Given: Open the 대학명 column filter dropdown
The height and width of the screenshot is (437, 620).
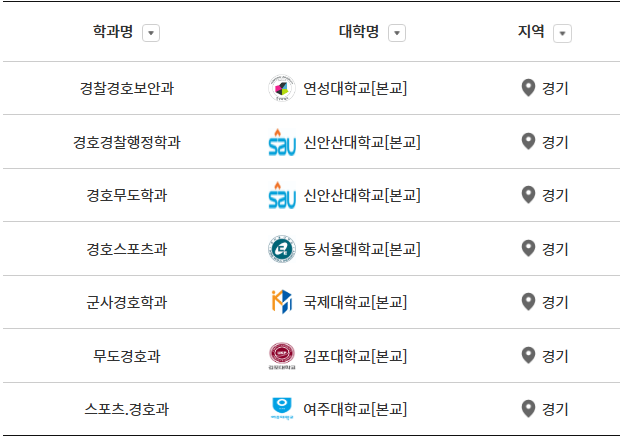Looking at the screenshot, I should (x=397, y=33).
